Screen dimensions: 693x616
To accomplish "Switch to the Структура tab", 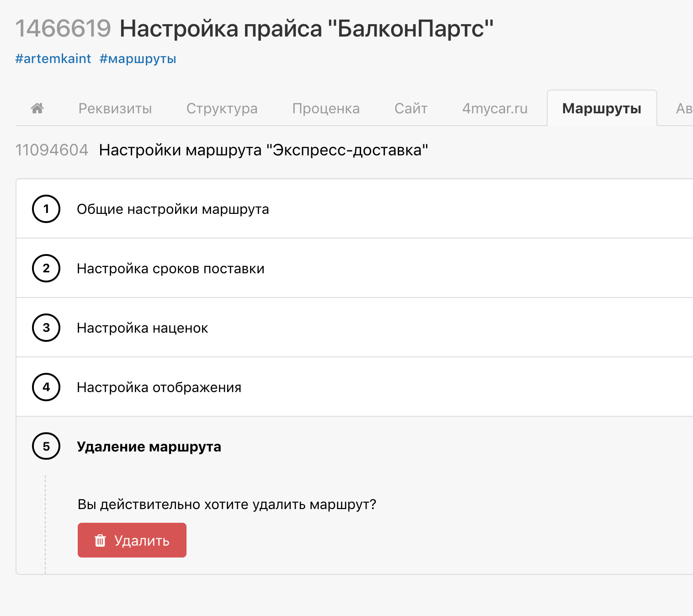I will click(x=222, y=108).
